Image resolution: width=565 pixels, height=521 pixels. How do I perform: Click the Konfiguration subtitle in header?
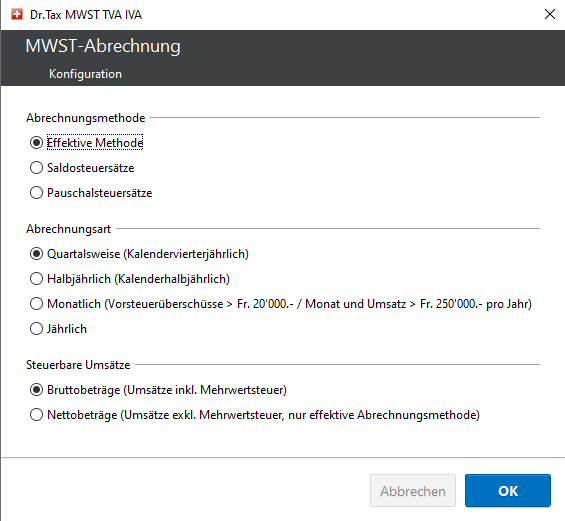[85, 74]
